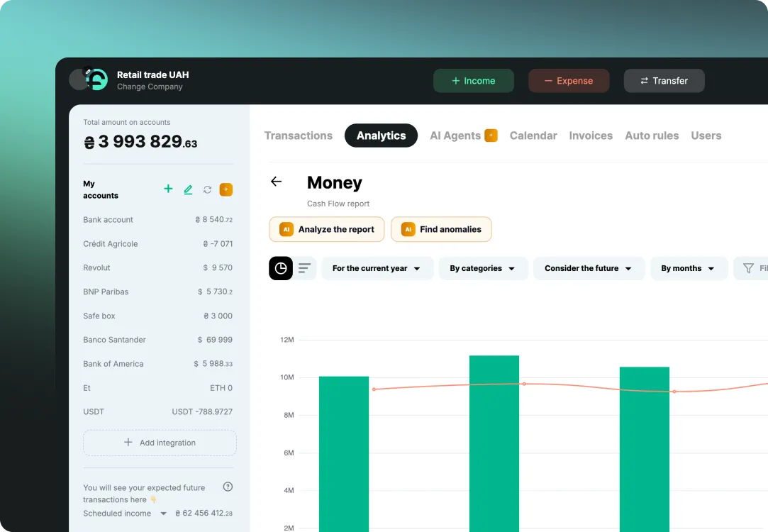Open the AI Agents tab
The width and height of the screenshot is (768, 532).
[x=455, y=135]
